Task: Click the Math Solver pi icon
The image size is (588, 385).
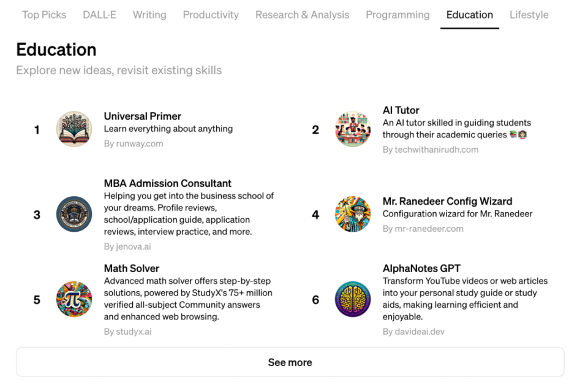Action: coord(74,300)
